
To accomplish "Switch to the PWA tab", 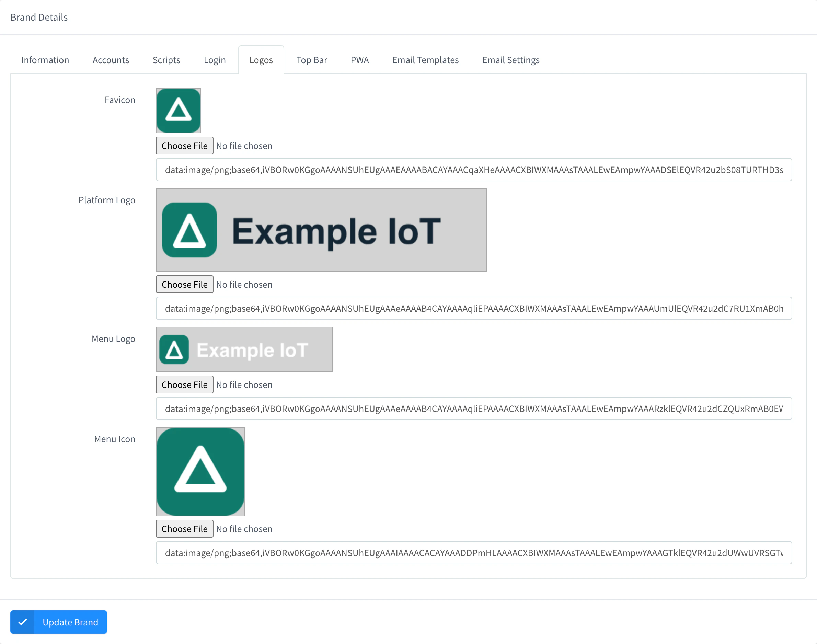I will 360,60.
